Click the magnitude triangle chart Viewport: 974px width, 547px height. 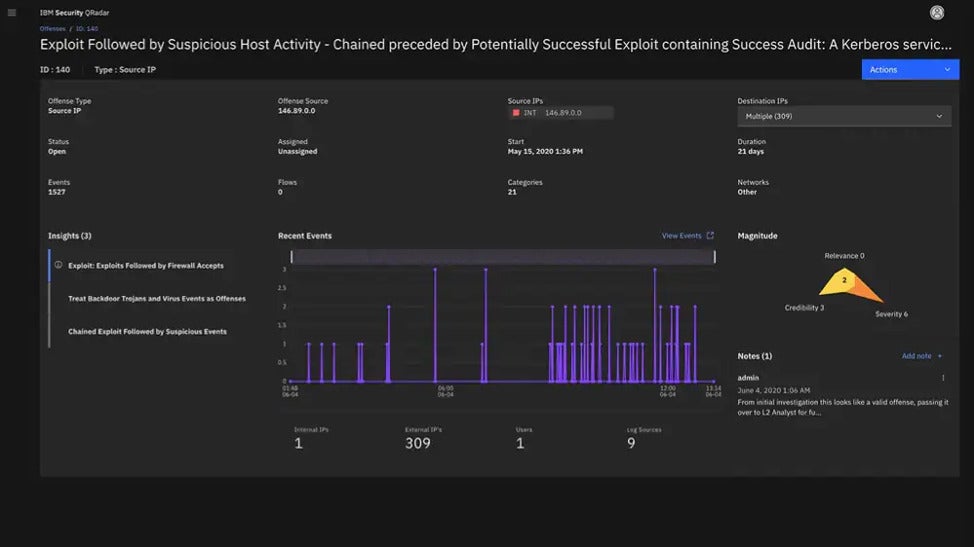(851, 285)
